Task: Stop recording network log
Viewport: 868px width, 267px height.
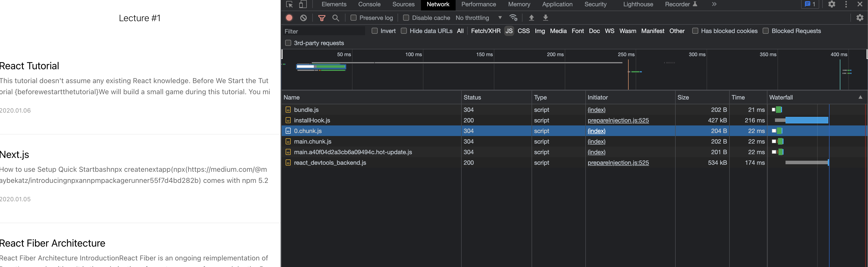Action: pyautogui.click(x=289, y=18)
